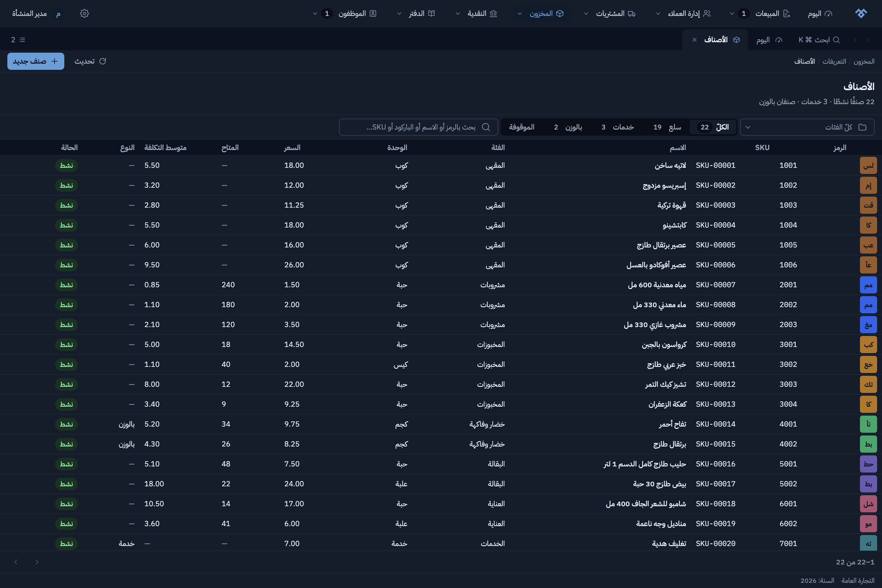This screenshot has width=882, height=588.
Task: Go to the previous page arrow in the footer
Action: (x=37, y=562)
